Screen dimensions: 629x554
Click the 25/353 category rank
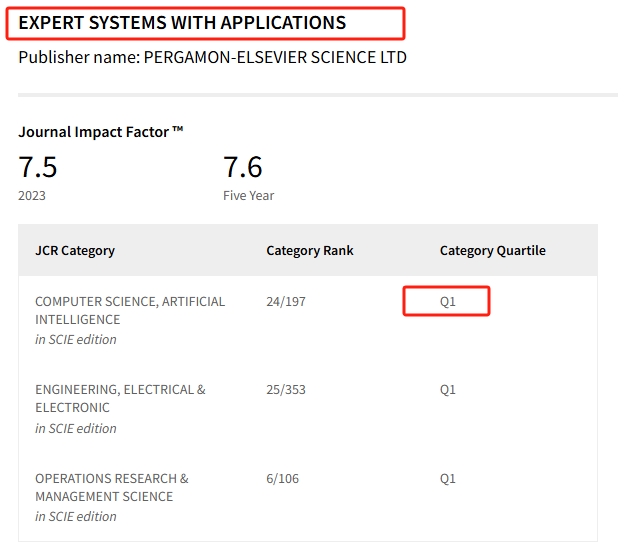[286, 389]
